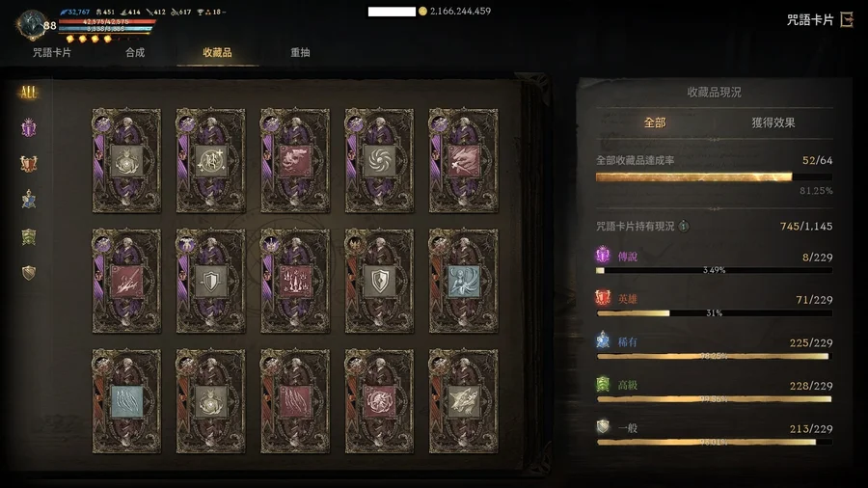The image size is (868, 488).
Task: Select the 全部 tab in collection status
Action: (x=654, y=122)
